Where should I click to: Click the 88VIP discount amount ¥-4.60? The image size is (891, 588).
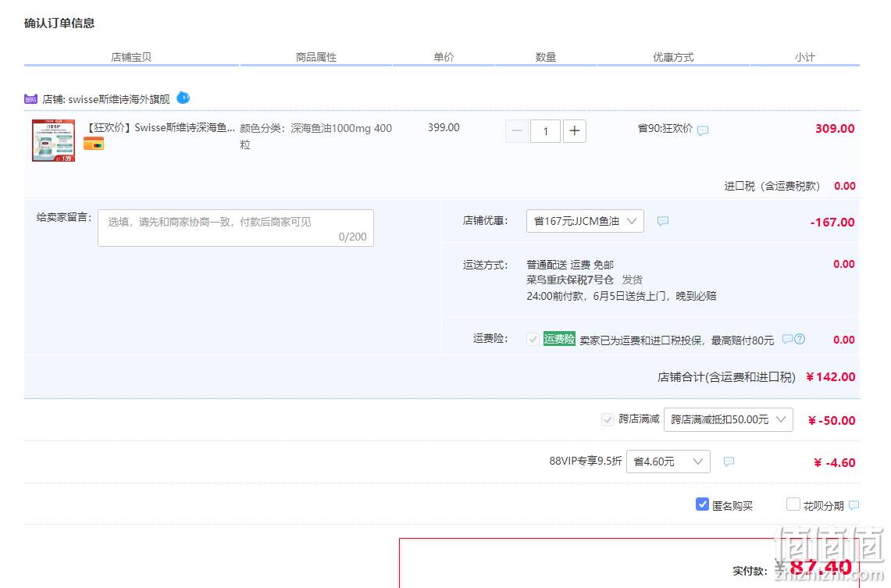835,462
